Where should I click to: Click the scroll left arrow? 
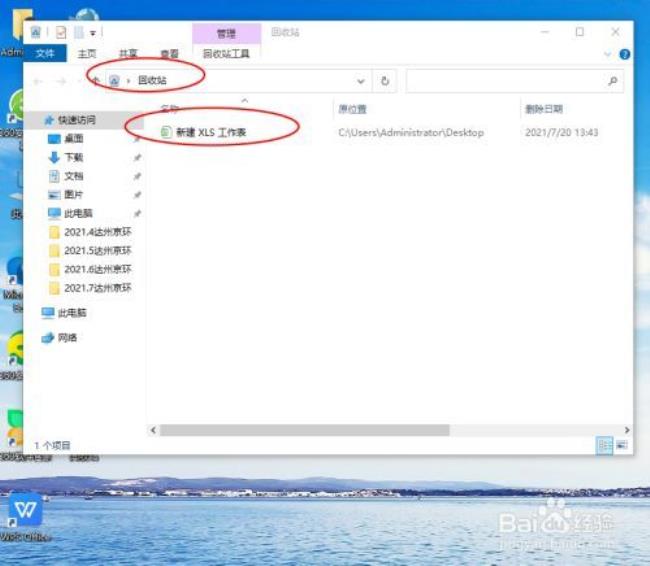153,430
